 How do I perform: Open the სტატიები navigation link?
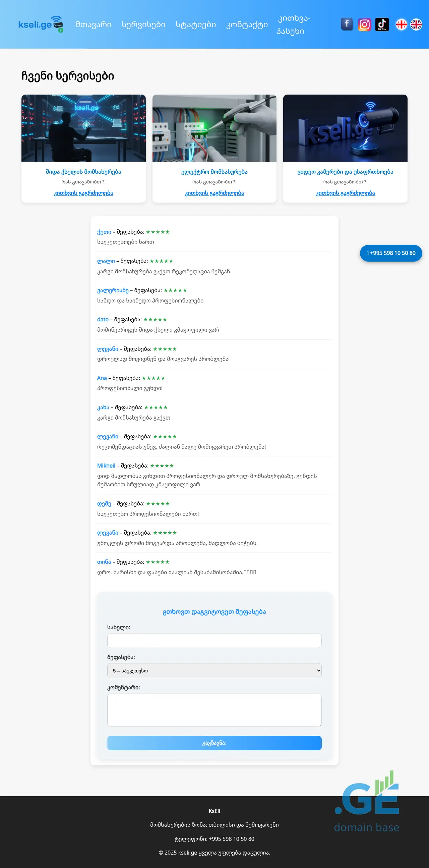click(x=196, y=24)
